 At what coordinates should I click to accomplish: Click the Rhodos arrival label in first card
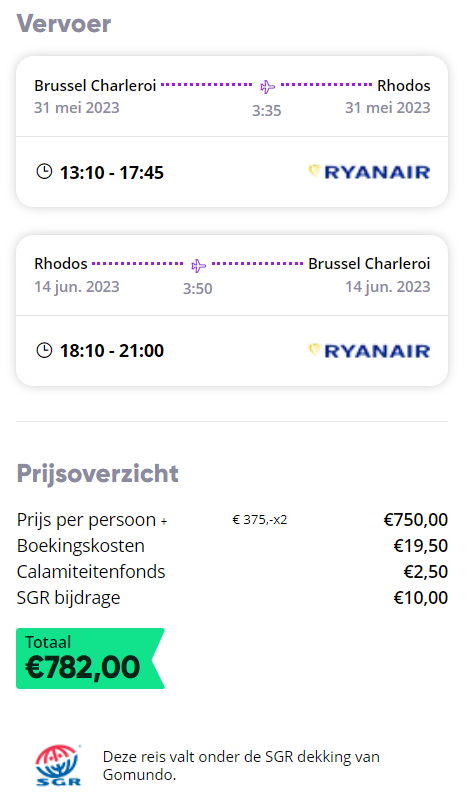(x=404, y=85)
